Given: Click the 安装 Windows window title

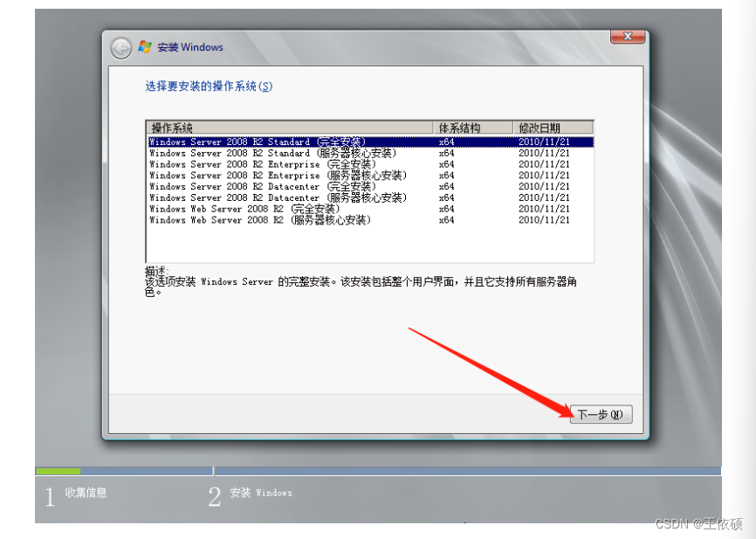Looking at the screenshot, I should coord(190,47).
